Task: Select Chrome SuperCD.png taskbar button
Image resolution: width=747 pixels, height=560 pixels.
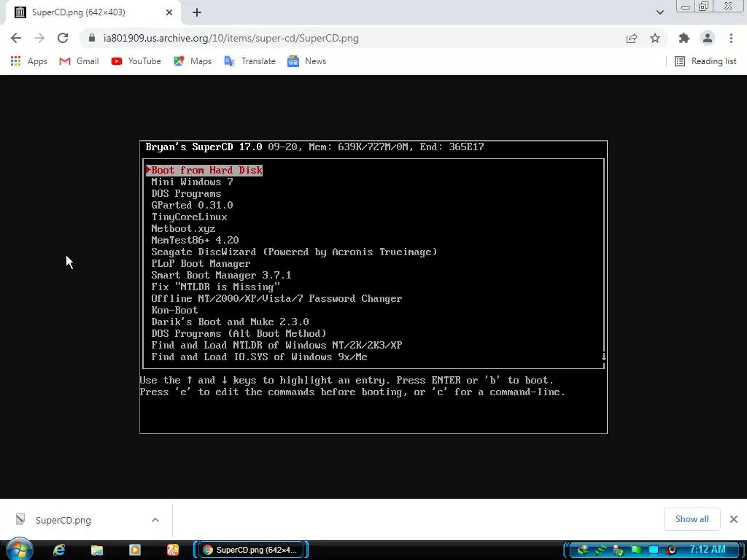Action: click(251, 550)
